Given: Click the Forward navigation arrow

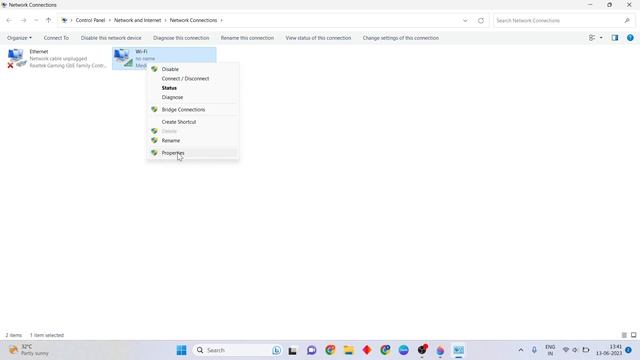Looking at the screenshot, I should pyautogui.click(x=23, y=20).
